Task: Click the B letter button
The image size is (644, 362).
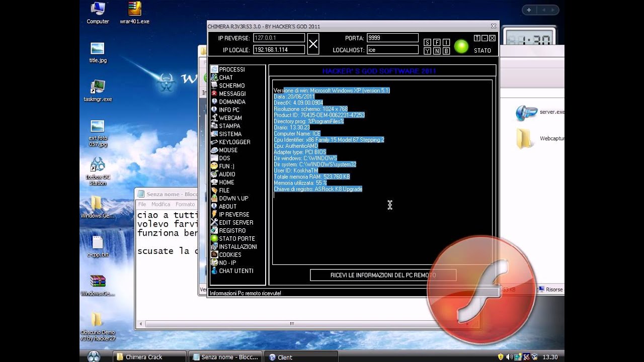Action: pyautogui.click(x=446, y=51)
